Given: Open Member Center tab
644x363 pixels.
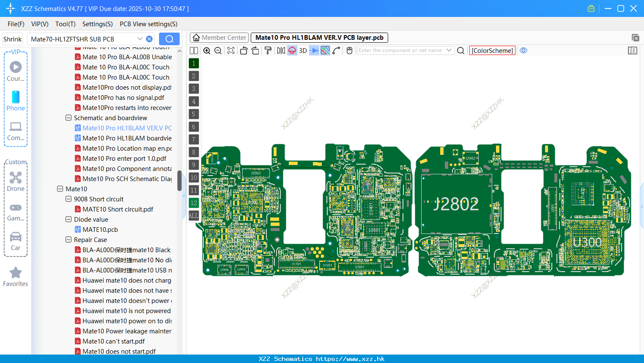Looking at the screenshot, I should 219,38.
